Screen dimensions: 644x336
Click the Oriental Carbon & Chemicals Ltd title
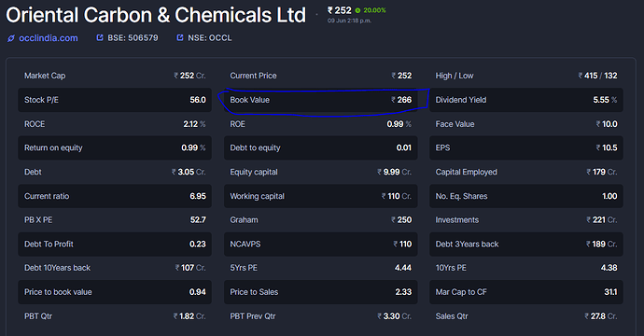click(x=156, y=15)
